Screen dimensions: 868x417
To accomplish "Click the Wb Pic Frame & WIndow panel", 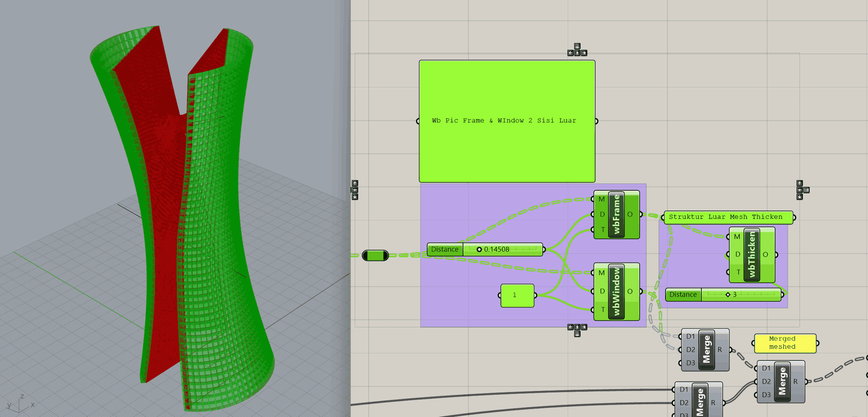I will click(x=507, y=121).
